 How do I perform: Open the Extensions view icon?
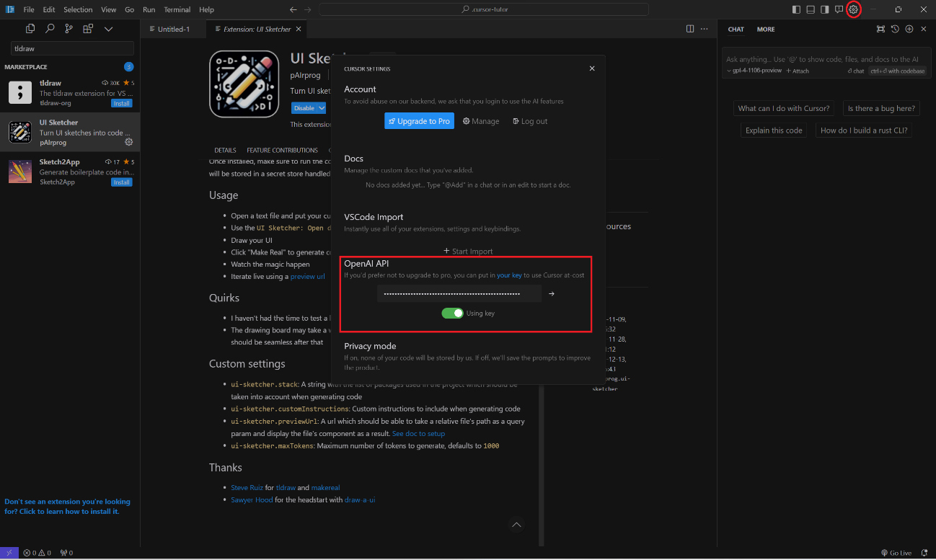pos(88,29)
